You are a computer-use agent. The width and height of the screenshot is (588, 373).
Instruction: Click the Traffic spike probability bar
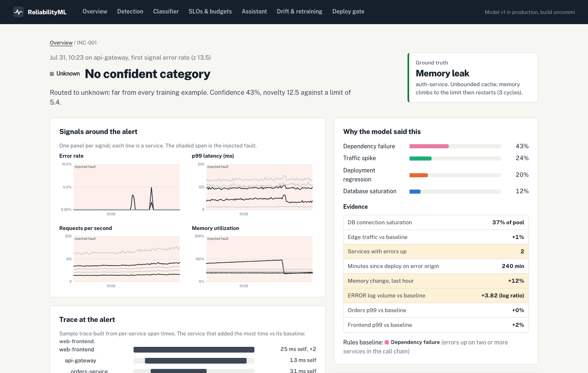pos(455,159)
